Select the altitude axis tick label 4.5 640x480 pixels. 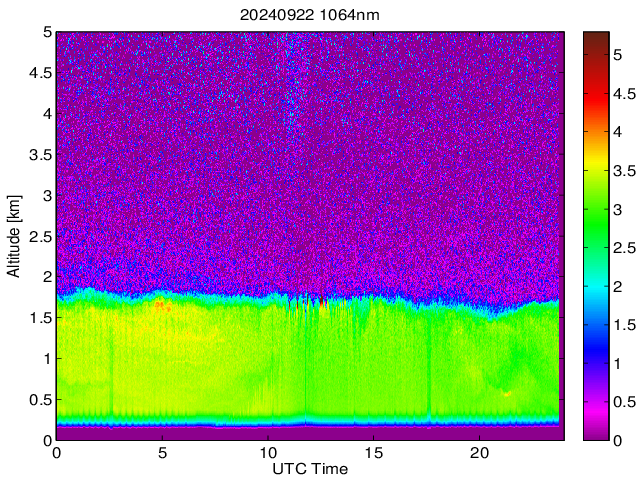[x=38, y=72]
